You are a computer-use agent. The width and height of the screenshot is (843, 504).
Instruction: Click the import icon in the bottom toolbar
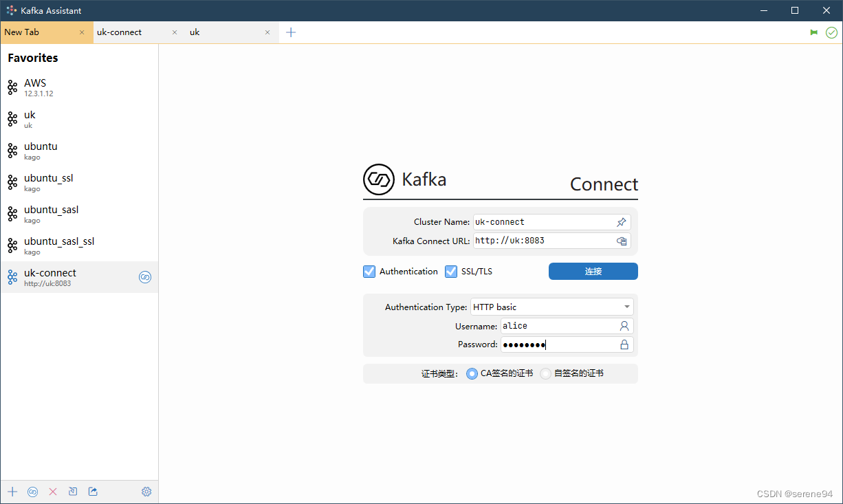pos(73,492)
